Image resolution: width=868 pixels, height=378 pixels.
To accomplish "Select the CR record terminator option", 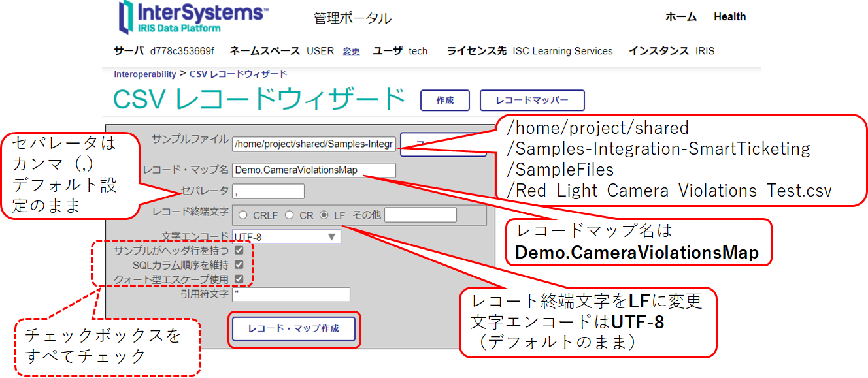I will click(289, 215).
